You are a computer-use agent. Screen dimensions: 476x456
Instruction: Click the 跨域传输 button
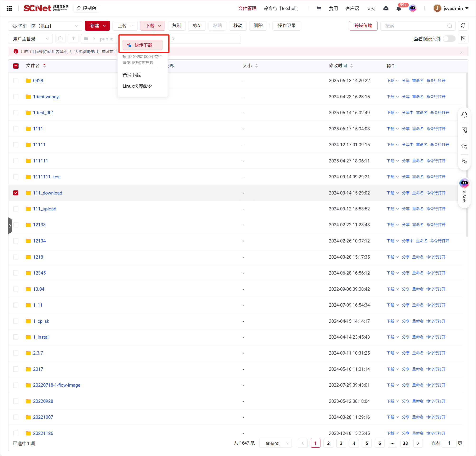click(x=363, y=25)
